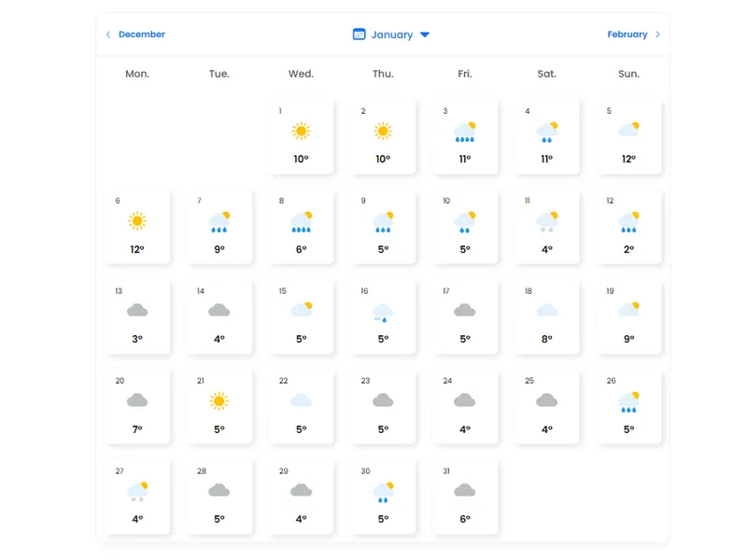This screenshot has width=747, height=560.
Task: Click the right chevron after February
Action: pyautogui.click(x=657, y=35)
